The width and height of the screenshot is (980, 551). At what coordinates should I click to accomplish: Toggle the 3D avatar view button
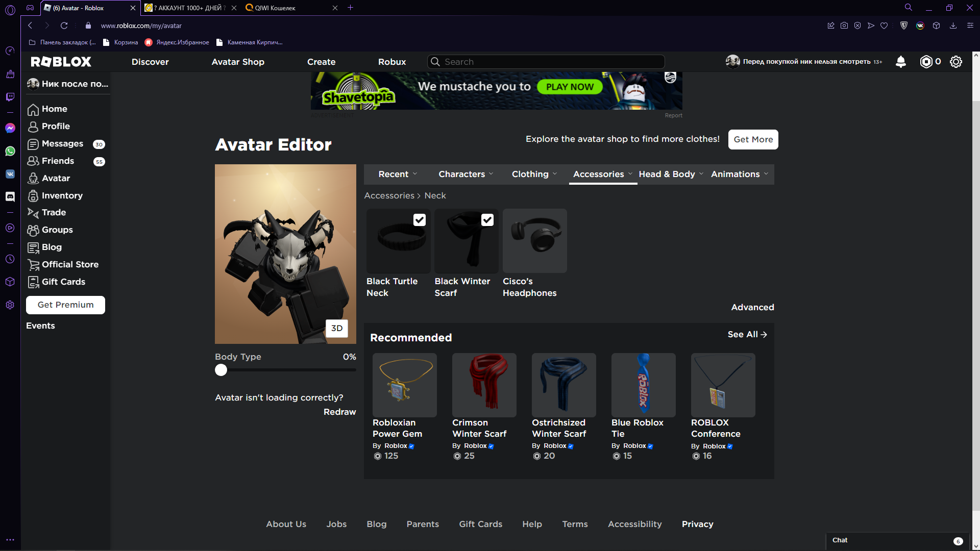337,328
